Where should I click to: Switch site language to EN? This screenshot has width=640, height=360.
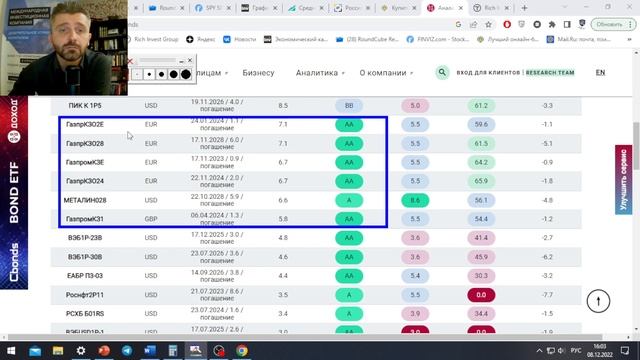(600, 72)
